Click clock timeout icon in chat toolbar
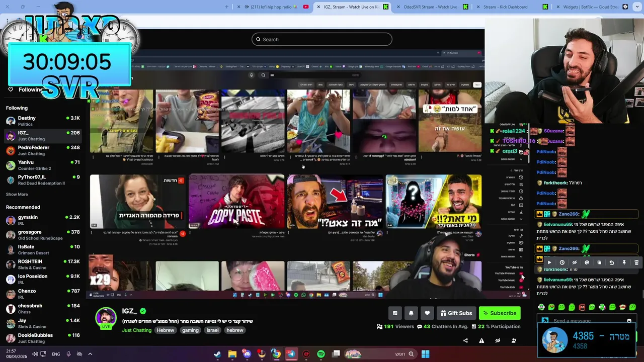 point(562,262)
